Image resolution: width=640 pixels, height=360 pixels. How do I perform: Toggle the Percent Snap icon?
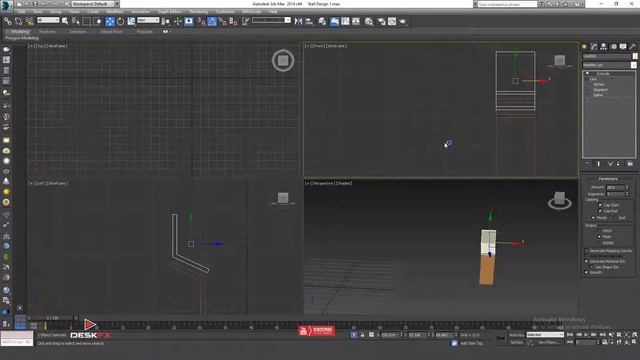coord(223,21)
